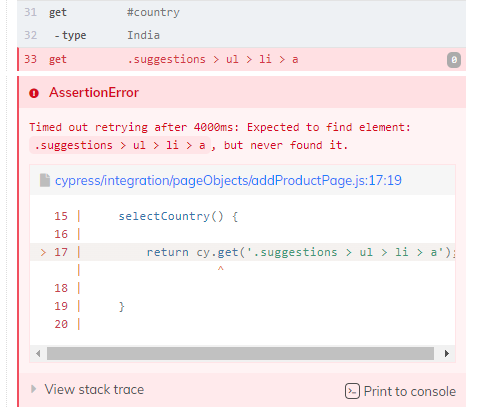
Task: Click the red AssertionError exclamation icon
Action: pyautogui.click(x=34, y=93)
